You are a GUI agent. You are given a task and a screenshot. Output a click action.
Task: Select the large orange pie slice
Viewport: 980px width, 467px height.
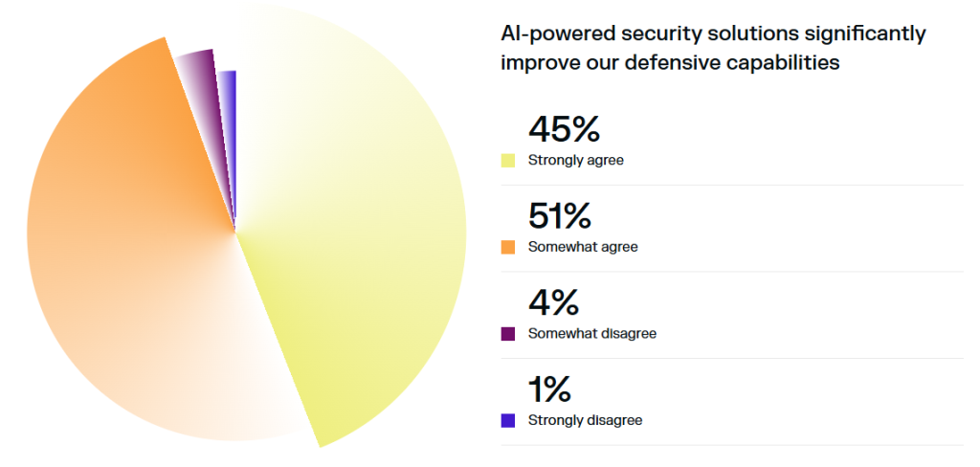coord(124,239)
